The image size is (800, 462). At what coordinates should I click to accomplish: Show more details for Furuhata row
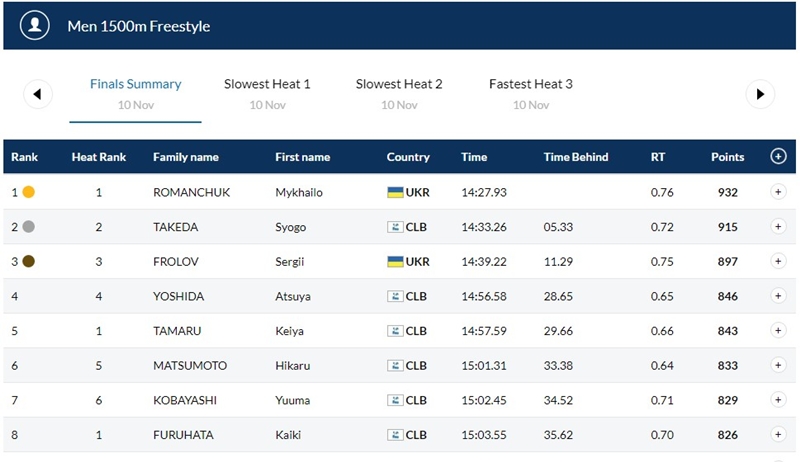pos(778,435)
